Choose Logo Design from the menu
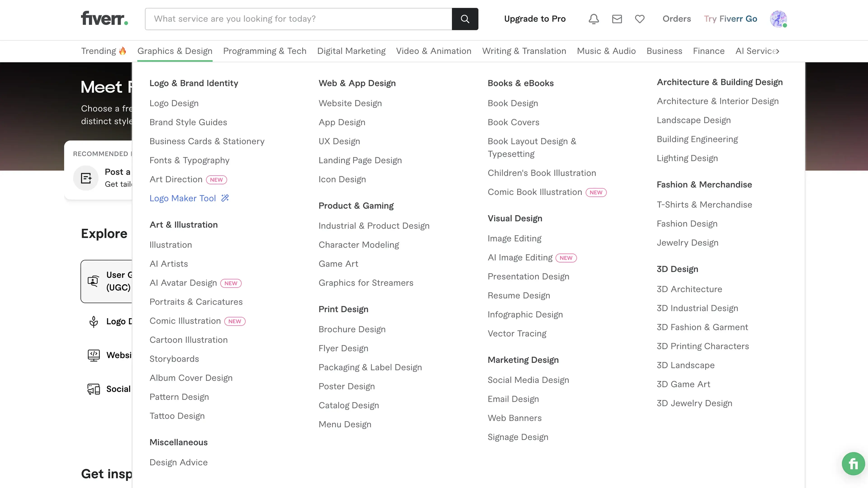868x488 pixels. coord(174,103)
